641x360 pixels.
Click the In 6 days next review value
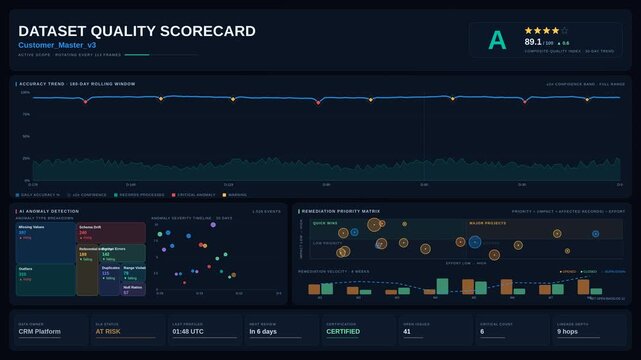click(x=263, y=331)
